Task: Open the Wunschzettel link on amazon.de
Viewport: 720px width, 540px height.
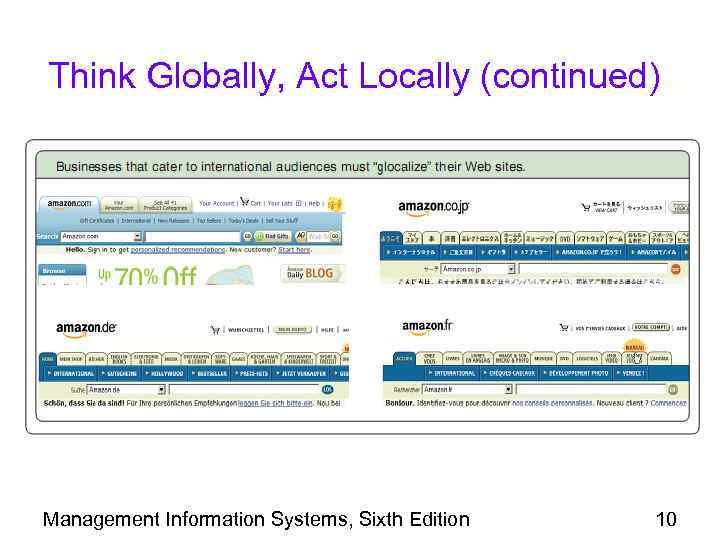Action: pos(246,330)
